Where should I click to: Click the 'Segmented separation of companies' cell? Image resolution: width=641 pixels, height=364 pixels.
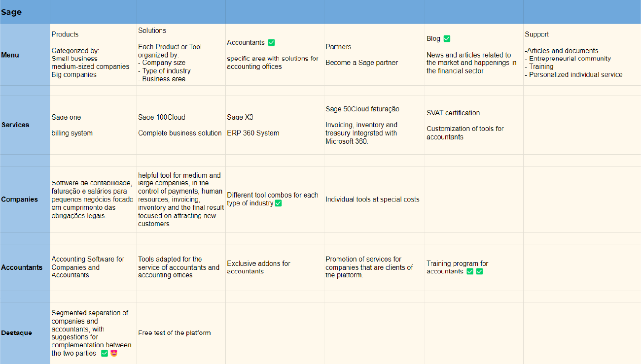(93, 333)
